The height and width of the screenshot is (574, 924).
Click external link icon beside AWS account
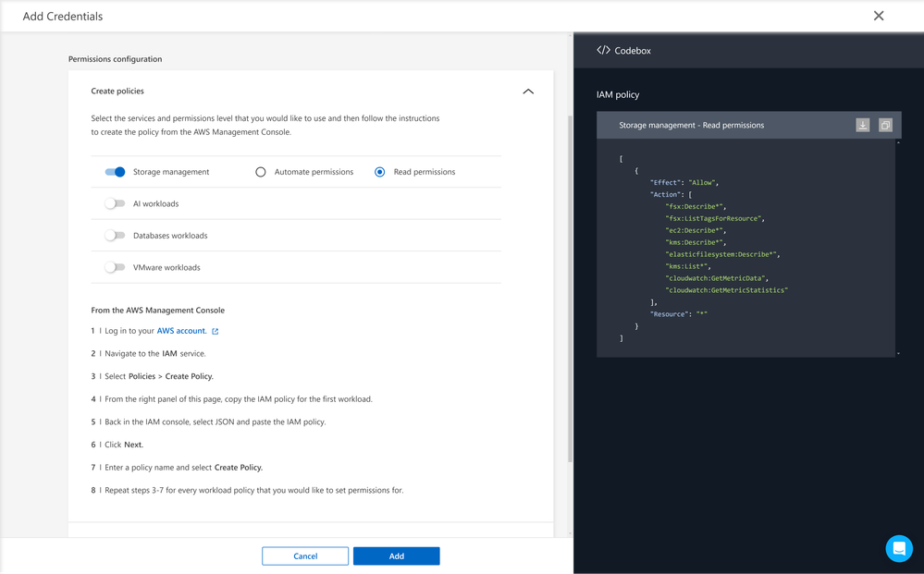tap(216, 331)
